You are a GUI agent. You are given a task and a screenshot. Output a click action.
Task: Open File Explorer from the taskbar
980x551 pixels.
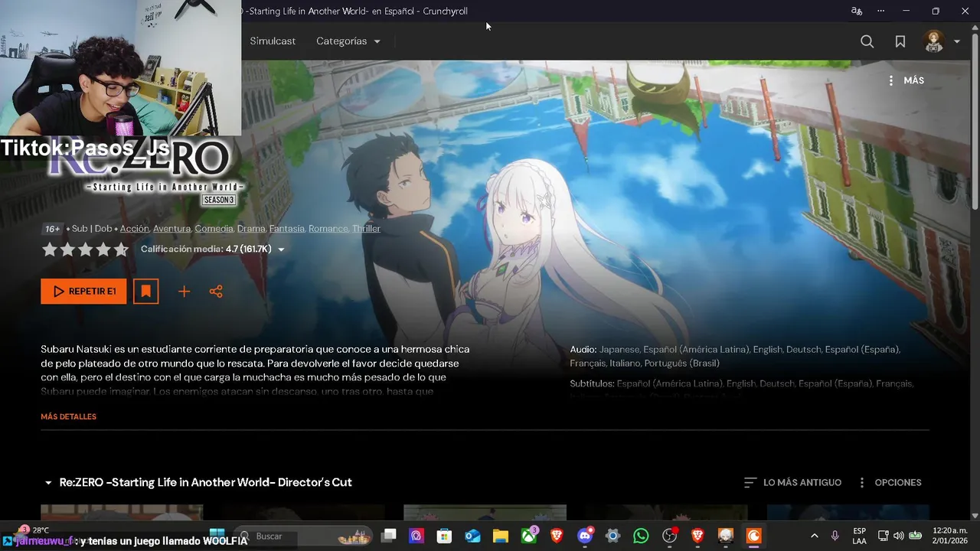tap(501, 536)
